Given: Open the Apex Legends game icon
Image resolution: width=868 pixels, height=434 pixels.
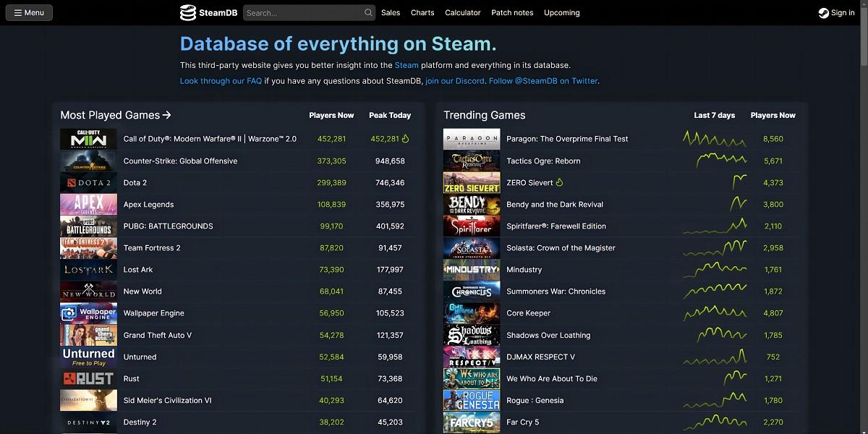Looking at the screenshot, I should (88, 205).
